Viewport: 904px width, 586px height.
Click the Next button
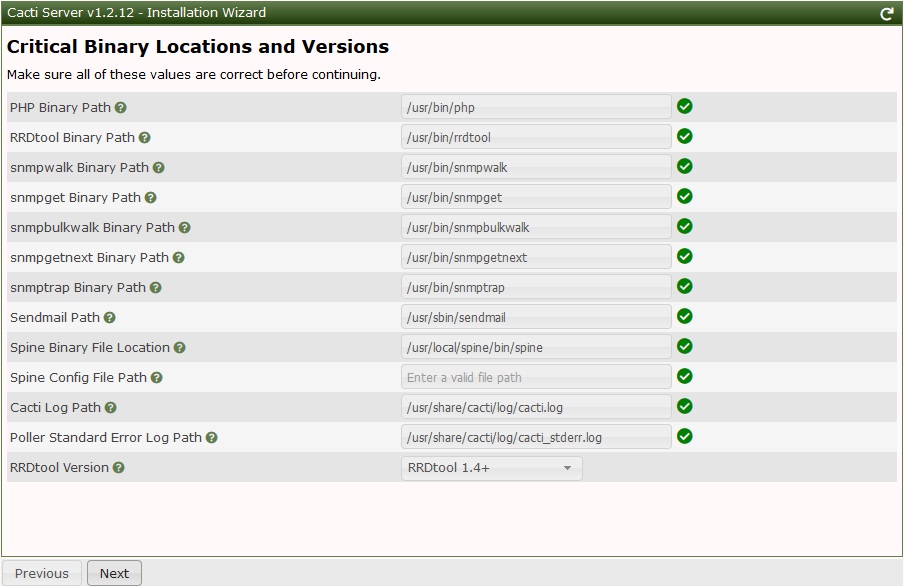[x=114, y=573]
